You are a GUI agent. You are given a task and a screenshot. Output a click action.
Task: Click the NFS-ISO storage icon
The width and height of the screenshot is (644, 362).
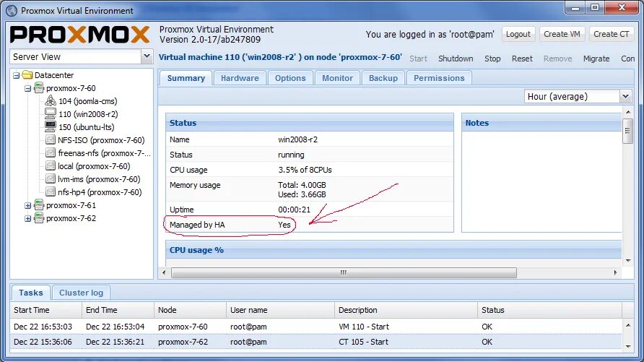pyautogui.click(x=51, y=140)
